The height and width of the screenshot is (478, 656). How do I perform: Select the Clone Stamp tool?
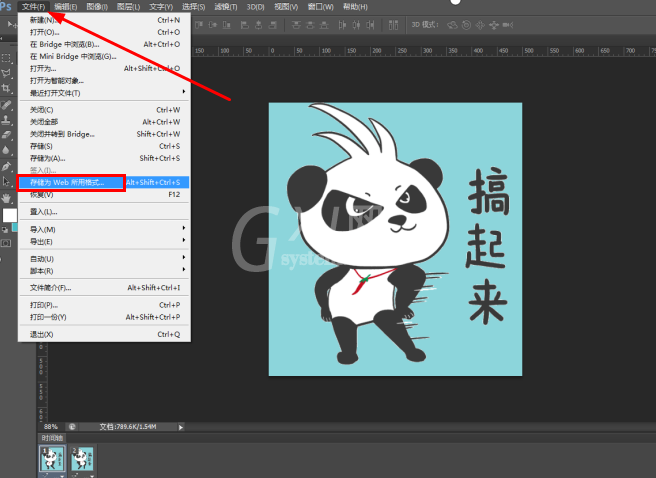tap(6, 120)
